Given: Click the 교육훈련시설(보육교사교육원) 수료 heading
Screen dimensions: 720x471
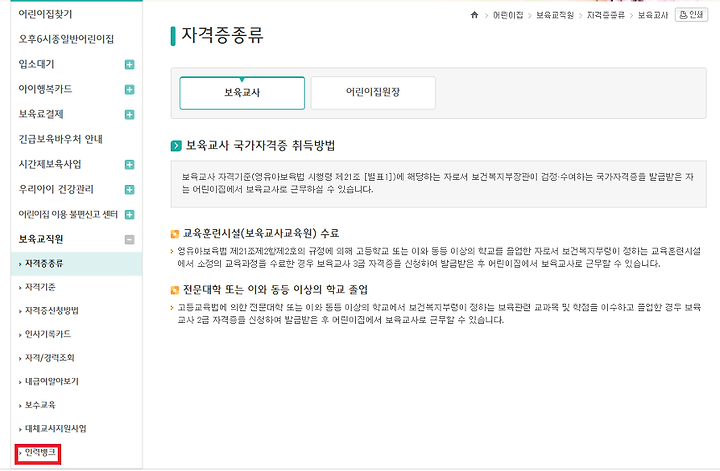Looking at the screenshot, I should coord(261,234).
